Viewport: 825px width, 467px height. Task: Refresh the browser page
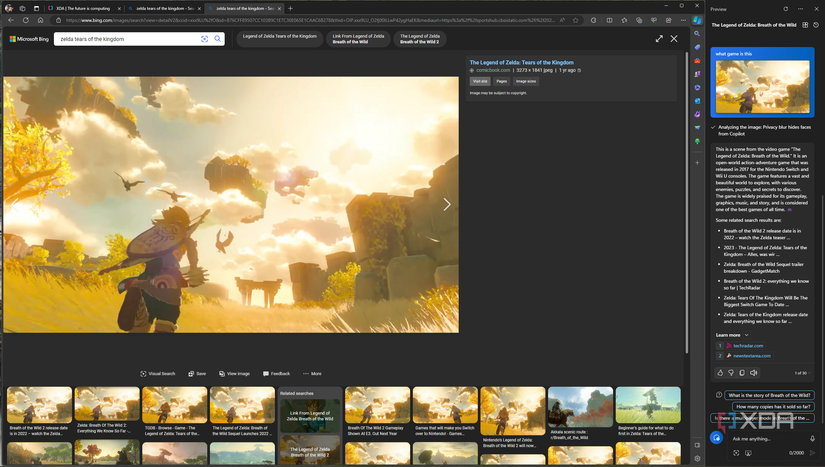25,20
